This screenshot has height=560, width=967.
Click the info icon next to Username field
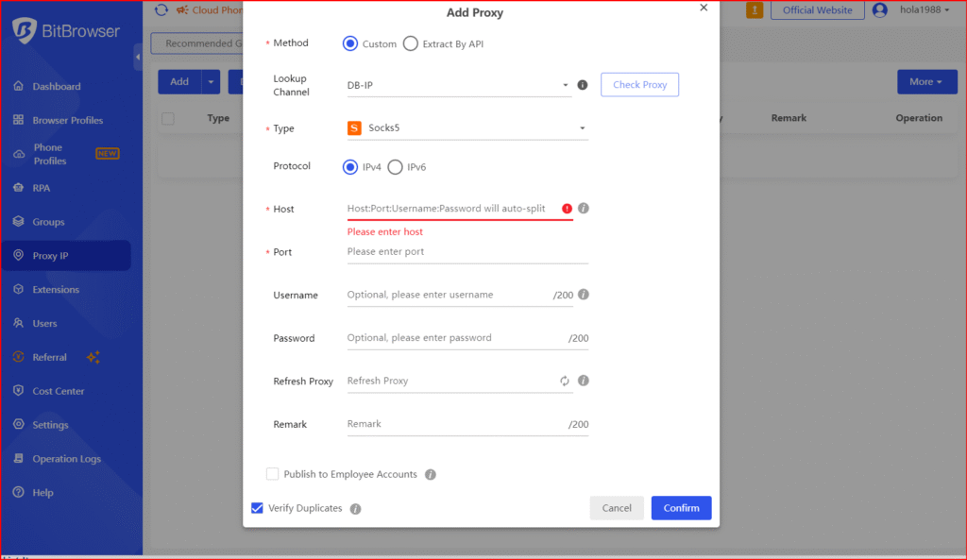click(584, 295)
